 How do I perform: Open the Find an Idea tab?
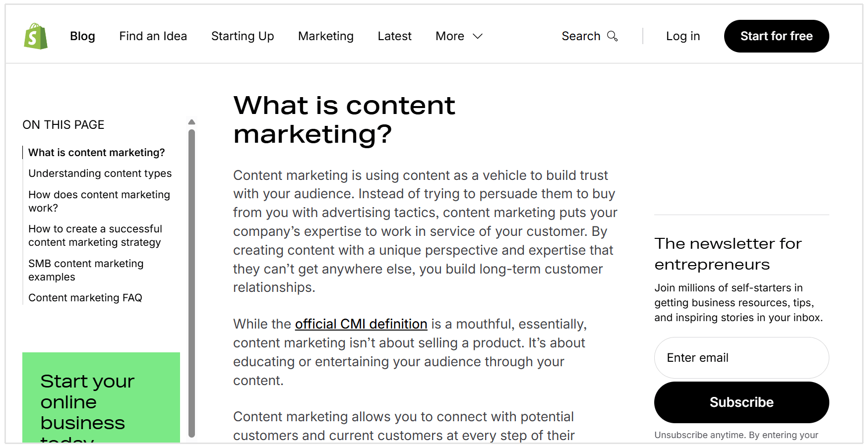[153, 36]
